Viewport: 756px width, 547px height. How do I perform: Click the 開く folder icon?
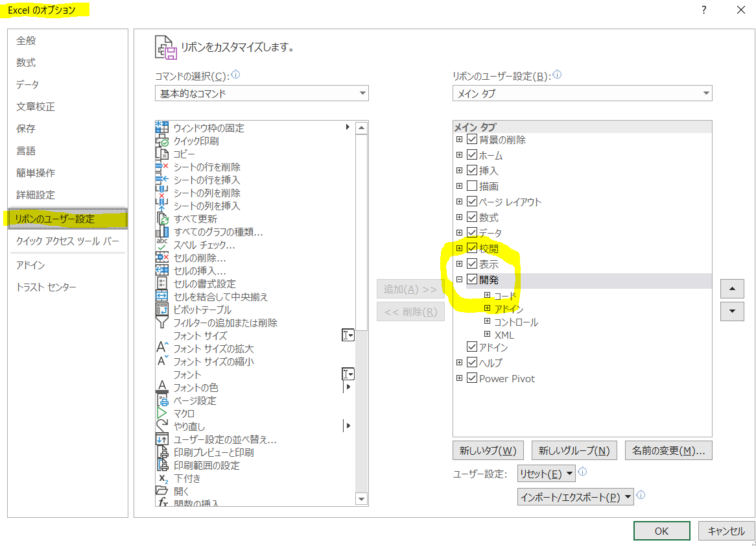point(162,491)
